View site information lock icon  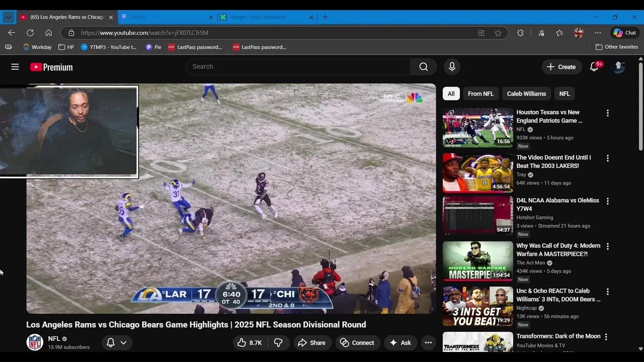point(71,33)
